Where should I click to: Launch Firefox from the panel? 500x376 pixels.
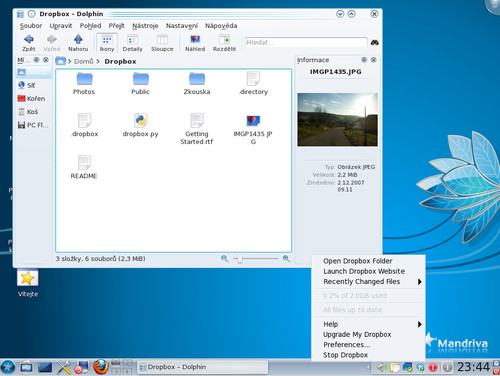click(x=100, y=367)
